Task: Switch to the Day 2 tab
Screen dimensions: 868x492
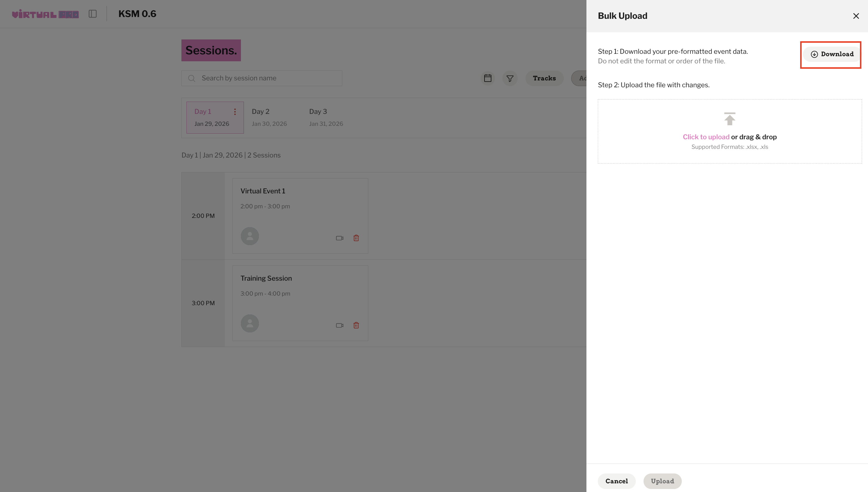Action: (x=269, y=117)
